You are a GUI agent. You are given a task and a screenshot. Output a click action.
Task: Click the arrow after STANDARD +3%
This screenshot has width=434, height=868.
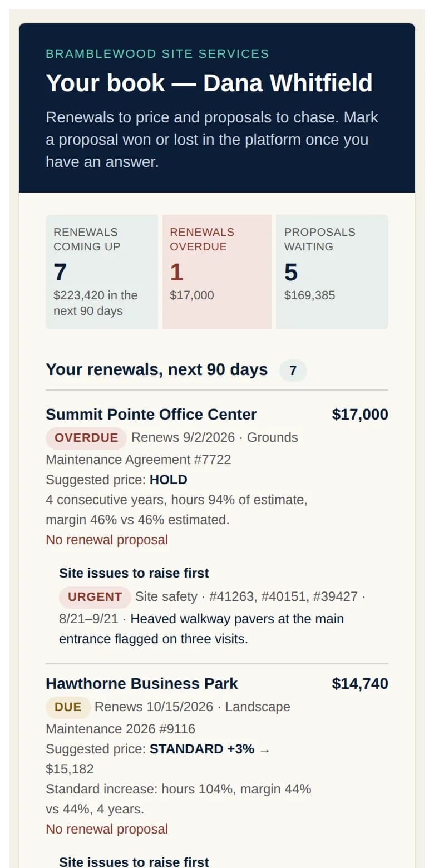(264, 749)
